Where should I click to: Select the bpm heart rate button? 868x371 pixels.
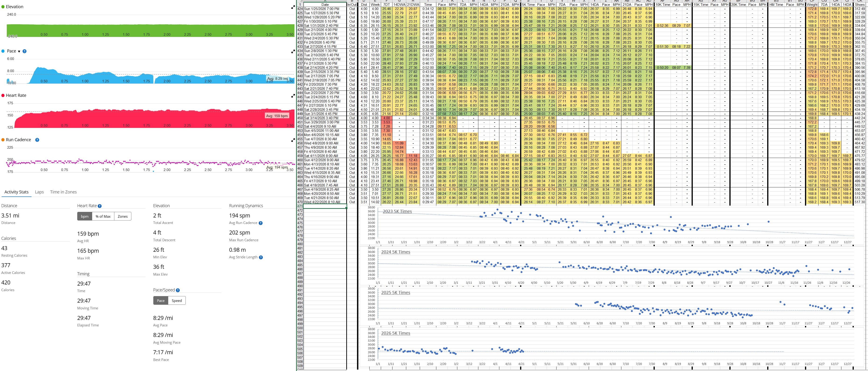pos(84,216)
